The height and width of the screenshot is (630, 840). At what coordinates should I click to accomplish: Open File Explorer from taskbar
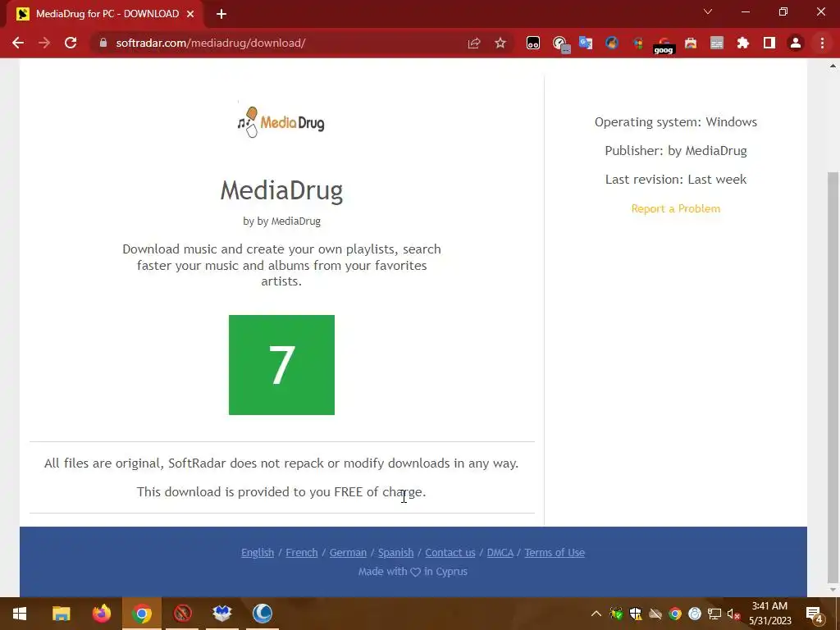click(61, 614)
